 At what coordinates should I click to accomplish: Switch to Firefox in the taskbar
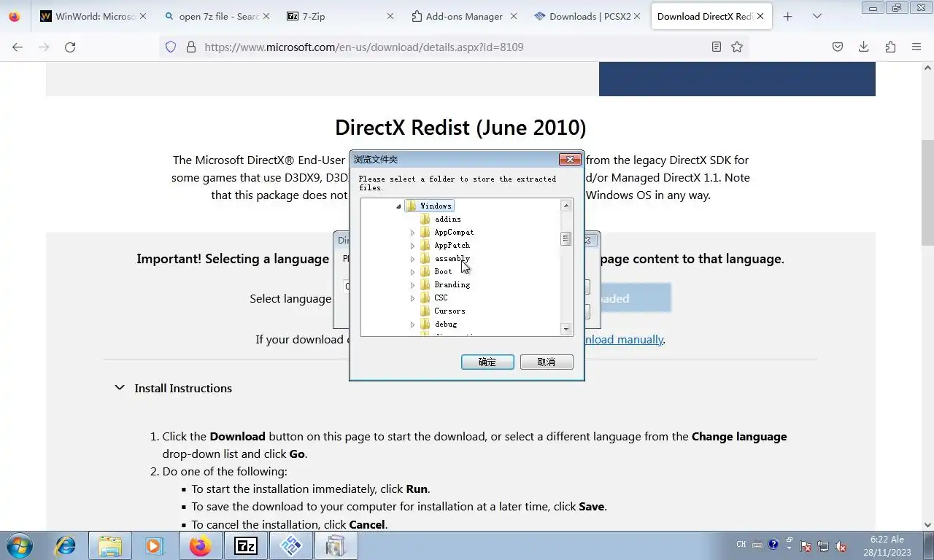tap(200, 545)
